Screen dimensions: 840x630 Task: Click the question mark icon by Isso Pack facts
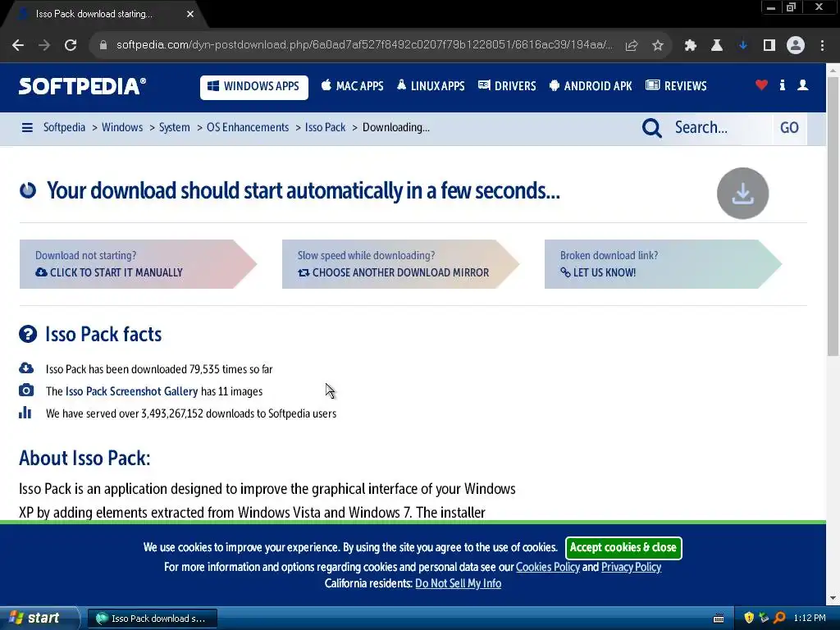pos(28,335)
